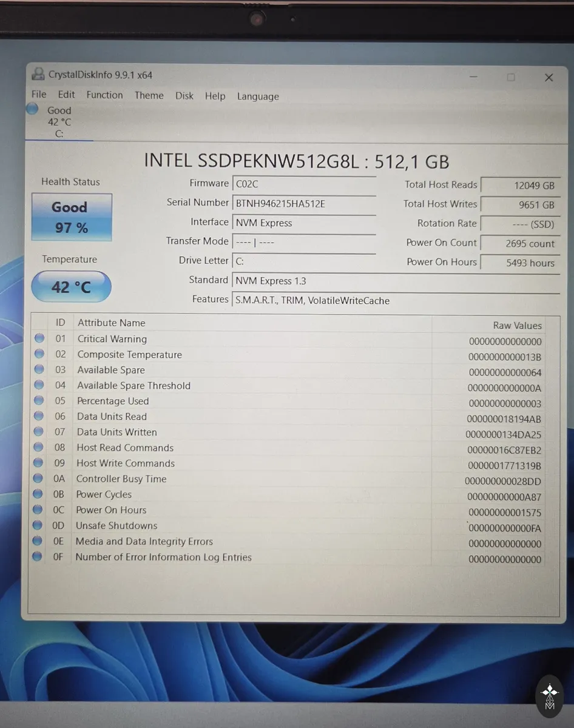The width and height of the screenshot is (574, 728).
Task: Close the CrystalDiskInfo window
Action: click(549, 77)
